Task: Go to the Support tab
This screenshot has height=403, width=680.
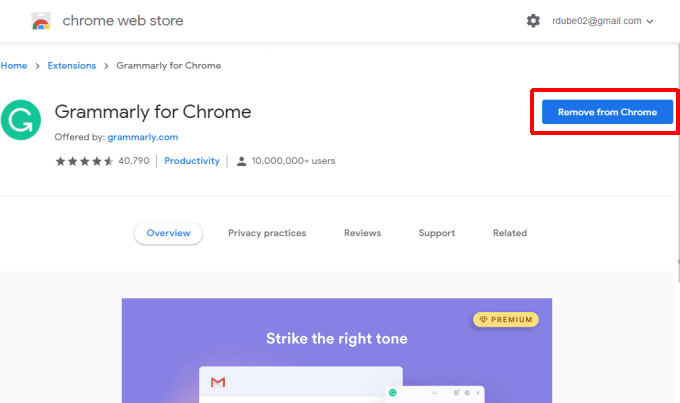Action: (x=437, y=233)
